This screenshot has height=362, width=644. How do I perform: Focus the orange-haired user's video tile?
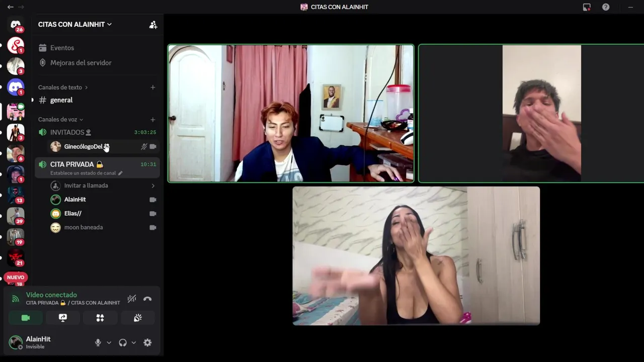[291, 113]
